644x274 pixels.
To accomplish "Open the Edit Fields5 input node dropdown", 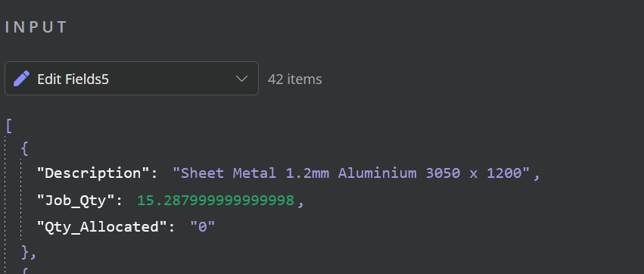I will coord(132,79).
